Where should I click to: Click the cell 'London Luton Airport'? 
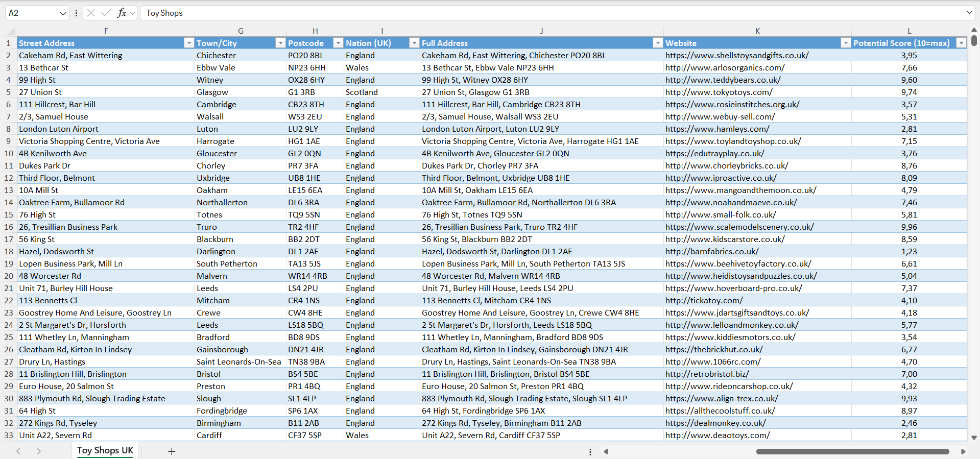coord(106,129)
